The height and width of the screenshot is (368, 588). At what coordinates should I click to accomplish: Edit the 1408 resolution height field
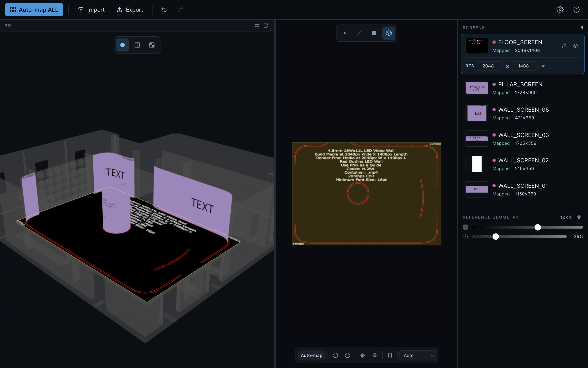pyautogui.click(x=524, y=66)
